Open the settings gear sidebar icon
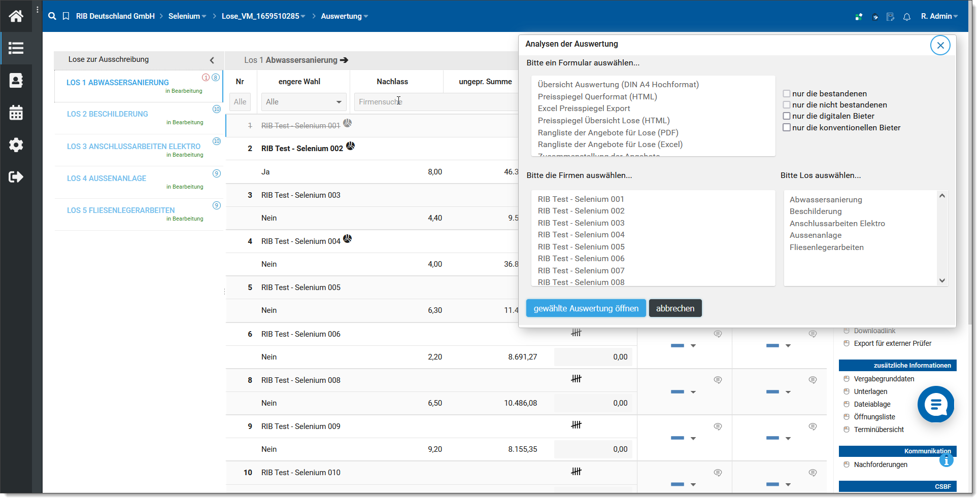 point(16,145)
